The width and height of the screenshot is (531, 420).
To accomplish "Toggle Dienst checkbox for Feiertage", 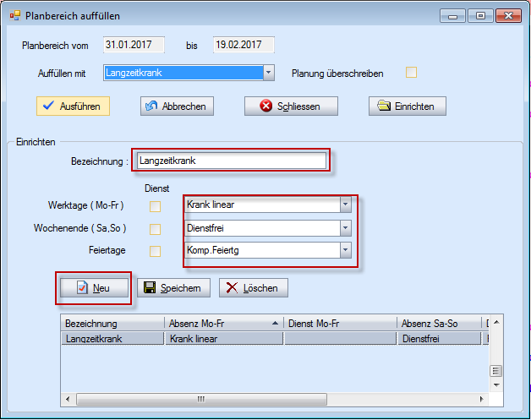I will coord(155,251).
